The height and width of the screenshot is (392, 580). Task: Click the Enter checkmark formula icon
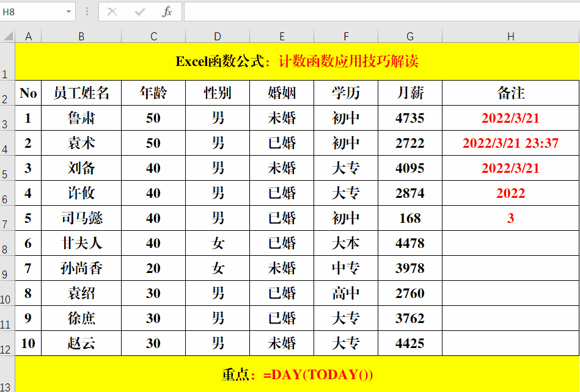[x=140, y=12]
